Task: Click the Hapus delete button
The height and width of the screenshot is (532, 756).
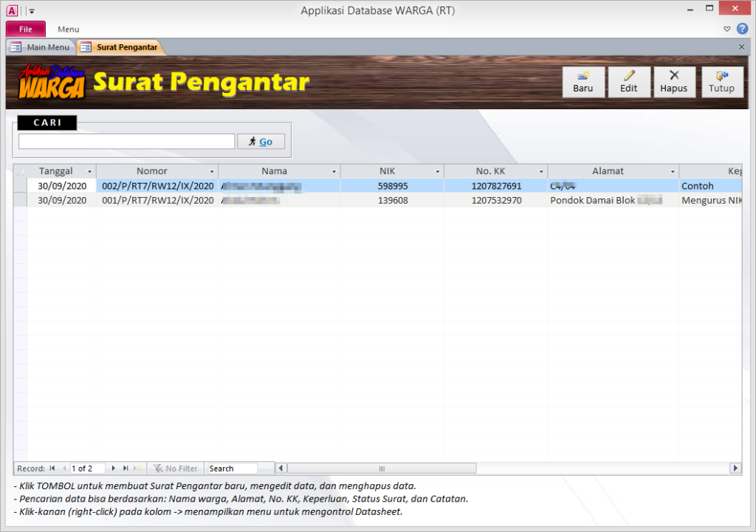Action: (673, 82)
